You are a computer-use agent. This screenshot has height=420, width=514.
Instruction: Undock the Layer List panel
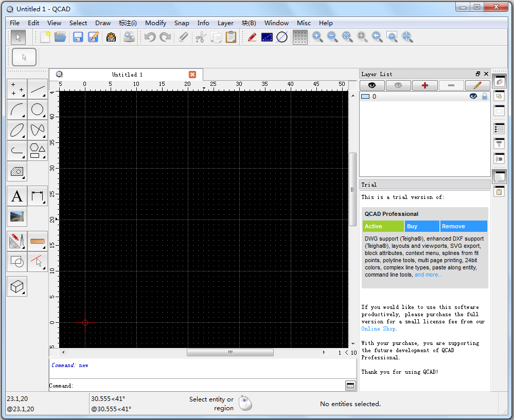478,74
